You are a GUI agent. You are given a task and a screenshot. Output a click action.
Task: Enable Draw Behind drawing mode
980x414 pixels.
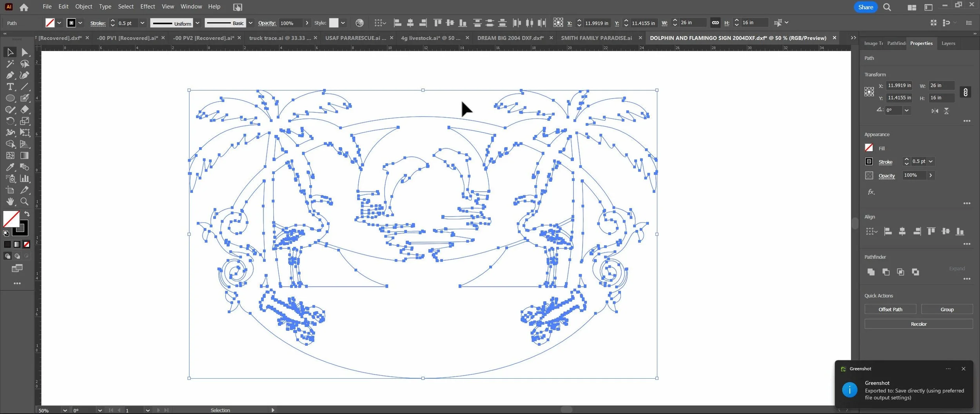click(17, 256)
